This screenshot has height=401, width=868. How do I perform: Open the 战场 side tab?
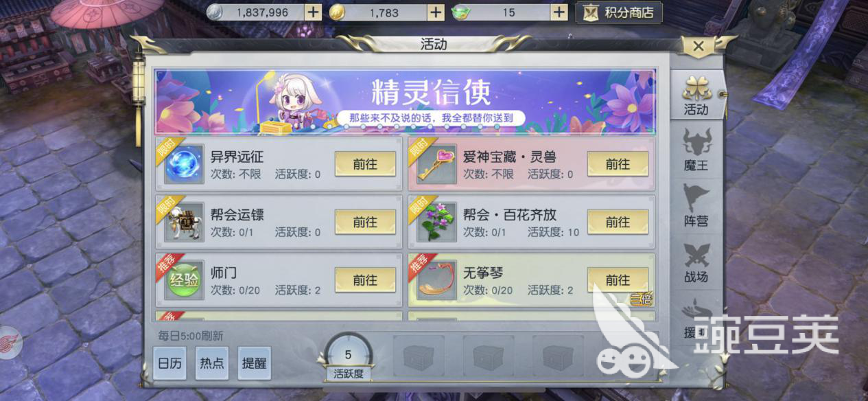coord(696,262)
